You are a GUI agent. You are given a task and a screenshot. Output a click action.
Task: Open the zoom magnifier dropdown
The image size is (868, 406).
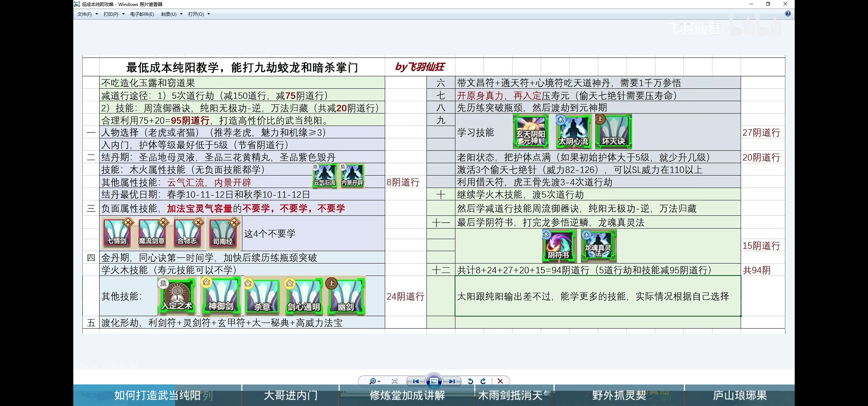point(375,381)
